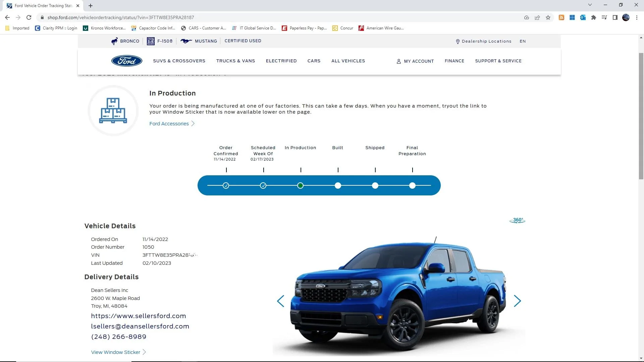Screen dimensions: 644x362
Task: Open the Windows-tile extension icon
Action: pyautogui.click(x=572, y=17)
